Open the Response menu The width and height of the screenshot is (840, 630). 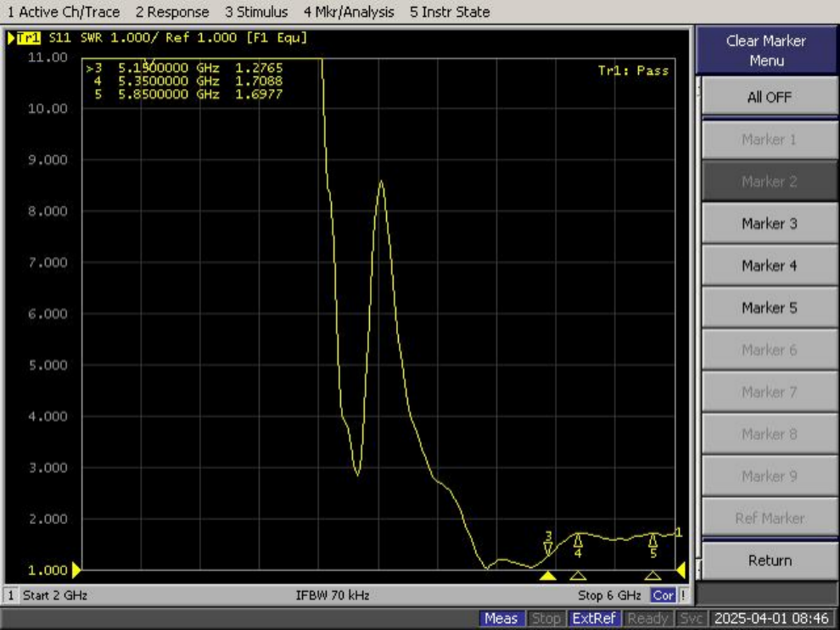(x=172, y=12)
